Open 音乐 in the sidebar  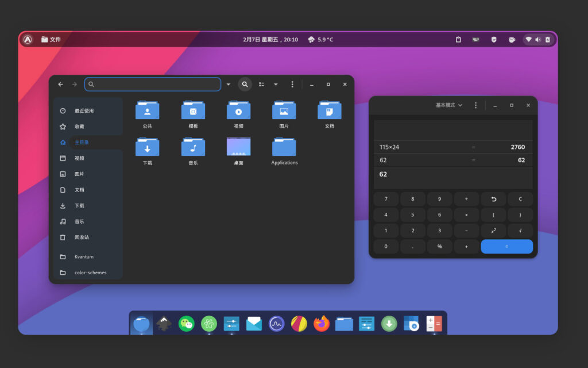click(x=88, y=221)
